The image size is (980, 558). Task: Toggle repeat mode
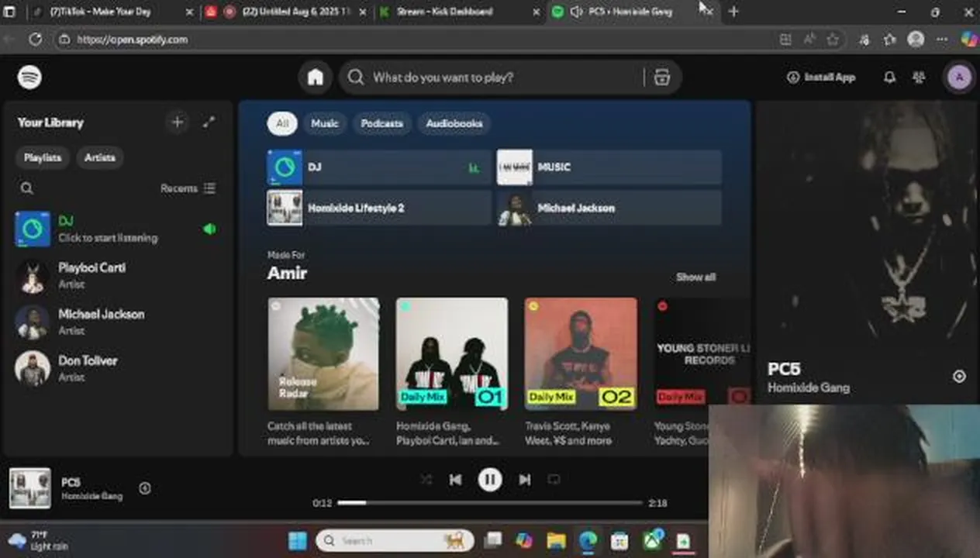[554, 480]
